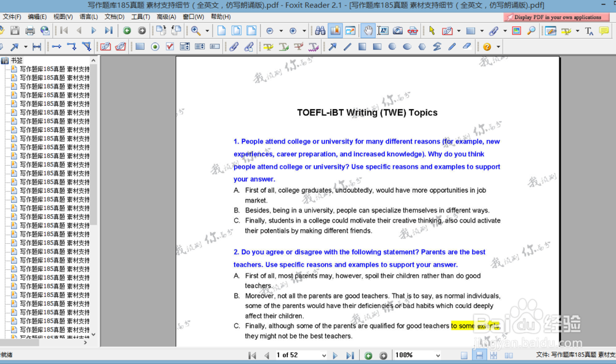Enable Fit Width view

251,31
